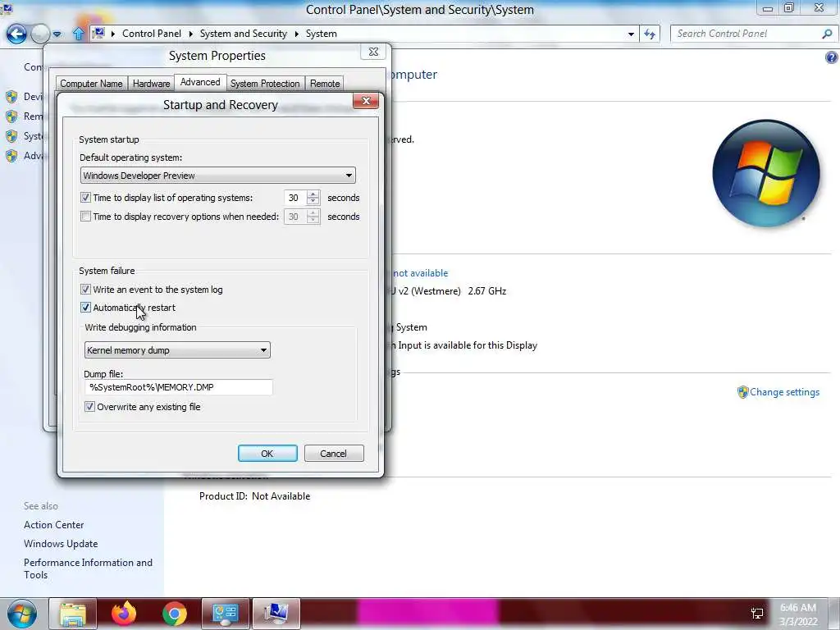840x630 pixels.
Task: Open Help via the blue question mark
Action: pyautogui.click(x=832, y=57)
